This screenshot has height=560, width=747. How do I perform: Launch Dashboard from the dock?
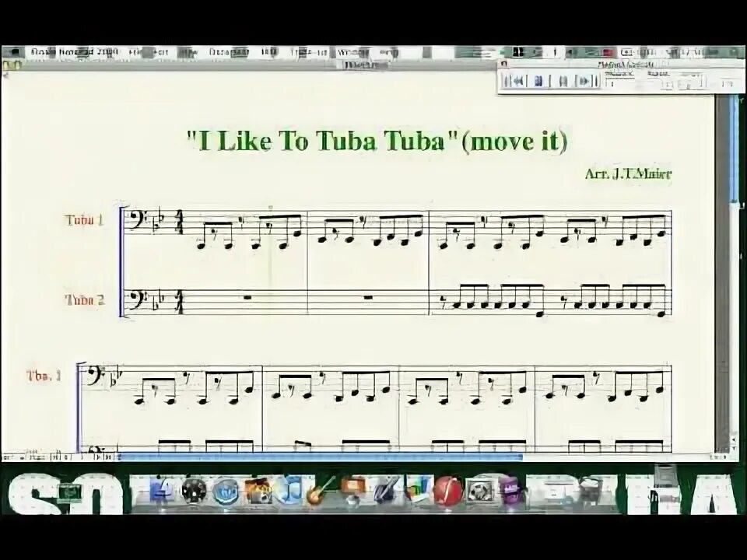(194, 489)
